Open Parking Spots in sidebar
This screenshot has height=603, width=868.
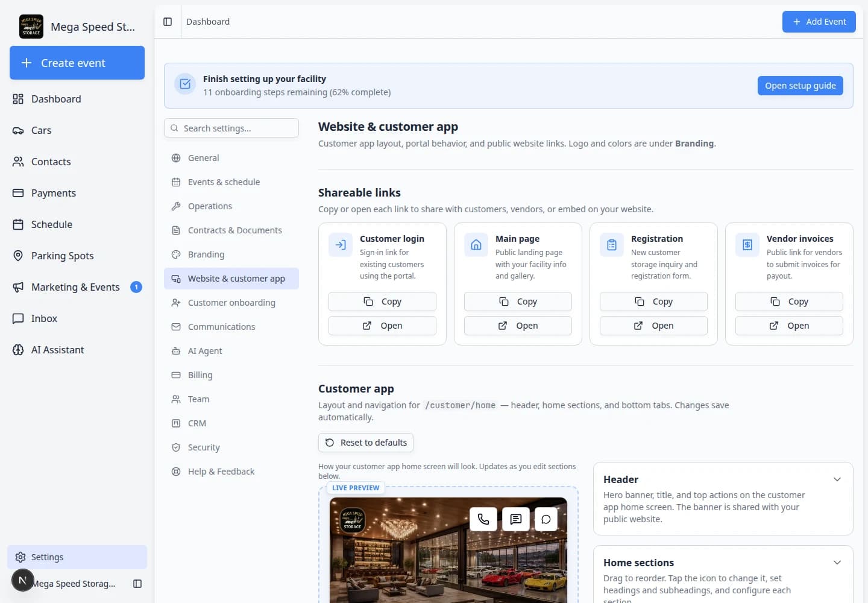(77, 256)
